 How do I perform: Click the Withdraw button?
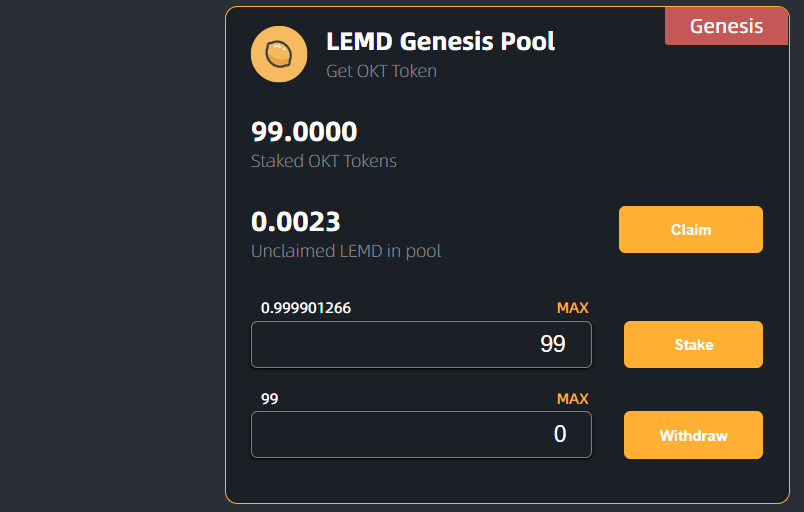[x=693, y=435]
